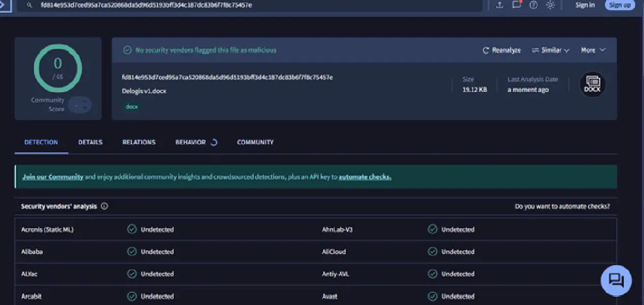Open the notifications icon with red dot
644x305 pixels.
coord(517,5)
